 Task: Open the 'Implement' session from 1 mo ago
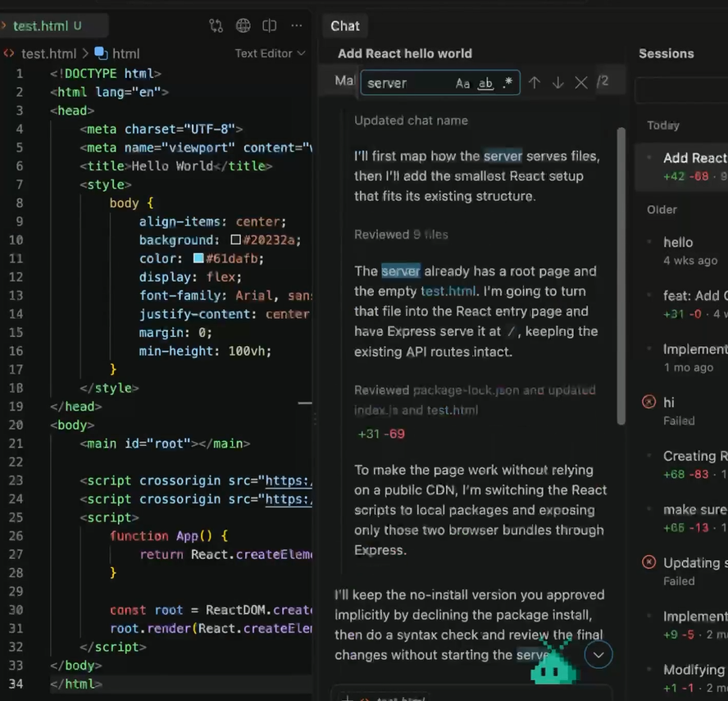(681, 357)
